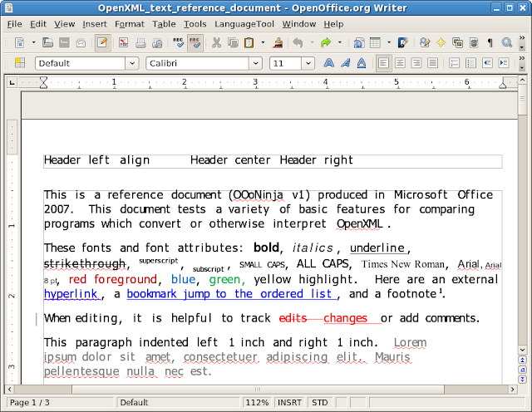This screenshot has height=412, width=532.
Task: Click the Save document icon
Action: 64,42
